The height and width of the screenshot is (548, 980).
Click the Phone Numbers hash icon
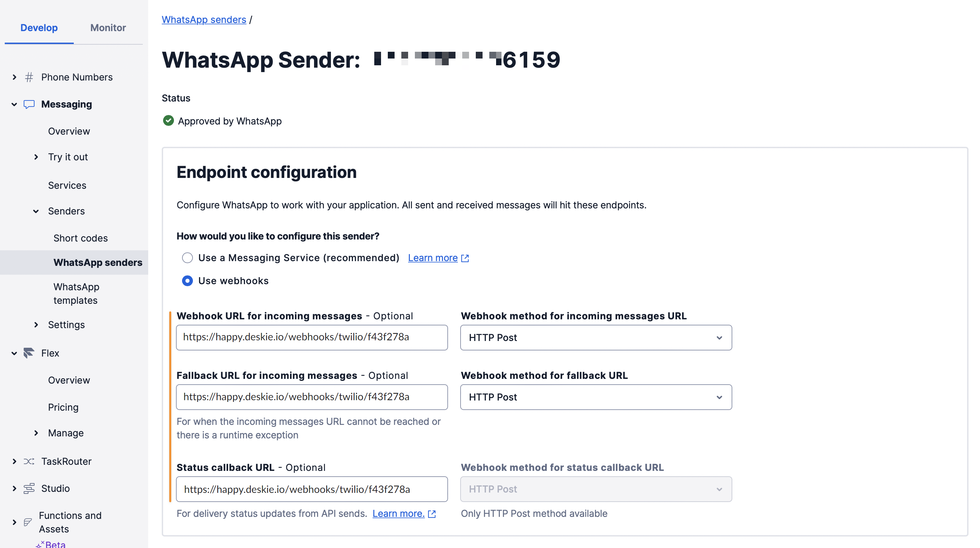pyautogui.click(x=29, y=77)
